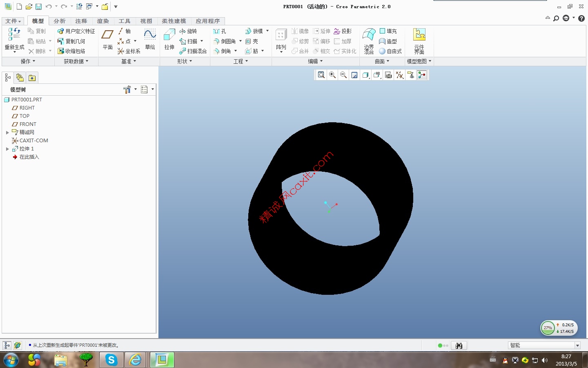Save the model with the floppy disk icon
588x368 pixels.
[x=38, y=7]
